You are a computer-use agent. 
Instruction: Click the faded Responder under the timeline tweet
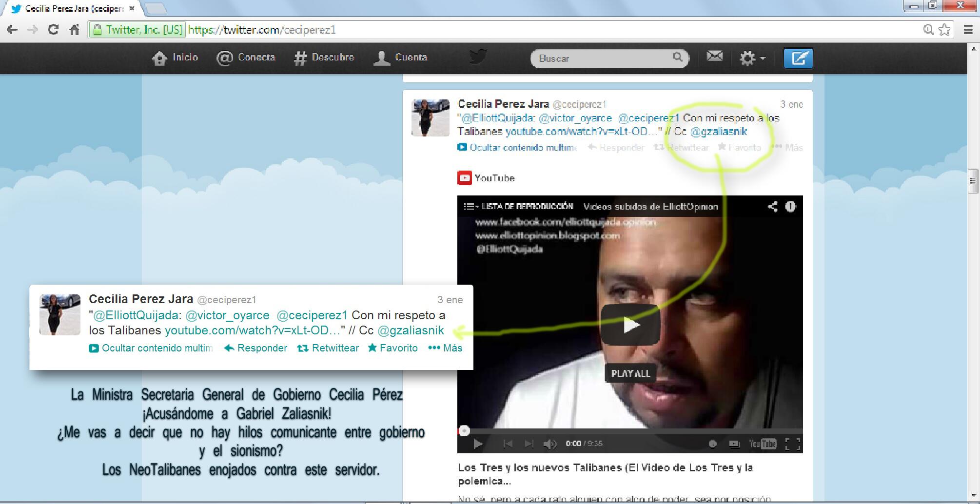click(x=616, y=147)
